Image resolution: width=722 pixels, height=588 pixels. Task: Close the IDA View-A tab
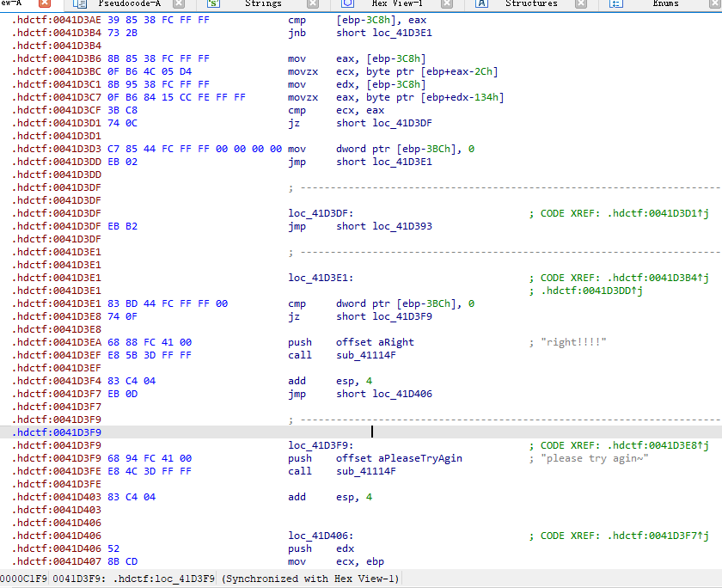click(45, 3)
